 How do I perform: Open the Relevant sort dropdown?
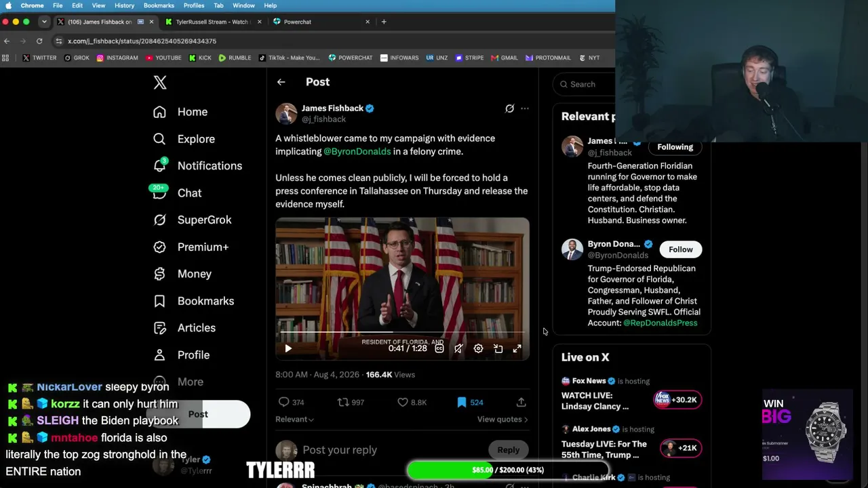294,420
